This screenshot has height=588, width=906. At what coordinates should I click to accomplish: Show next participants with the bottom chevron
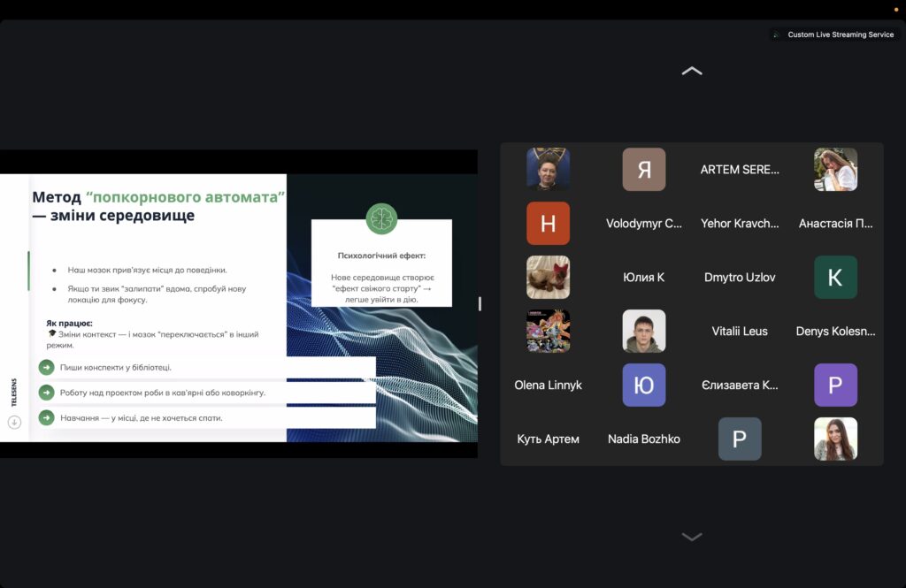(x=692, y=537)
